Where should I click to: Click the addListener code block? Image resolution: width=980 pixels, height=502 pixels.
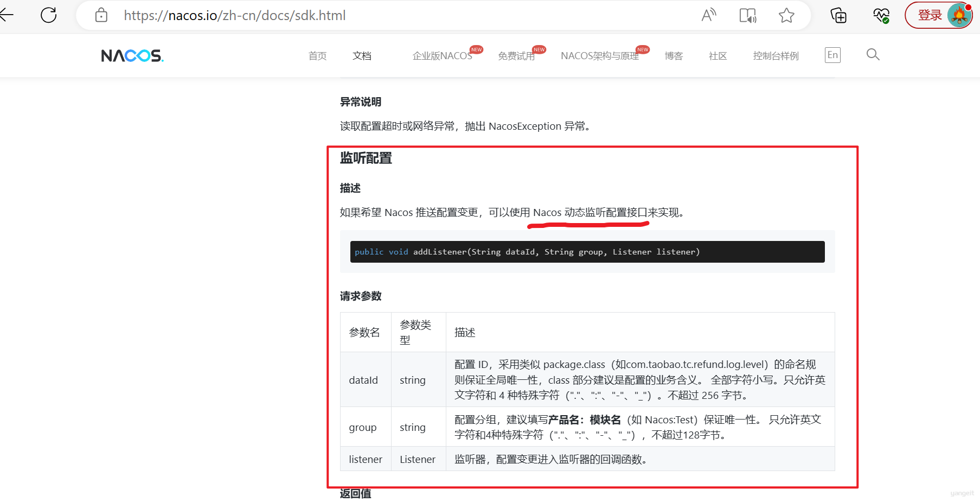click(587, 252)
